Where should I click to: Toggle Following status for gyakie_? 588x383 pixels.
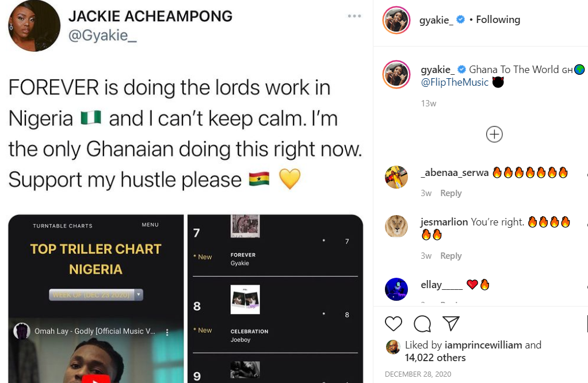click(498, 20)
